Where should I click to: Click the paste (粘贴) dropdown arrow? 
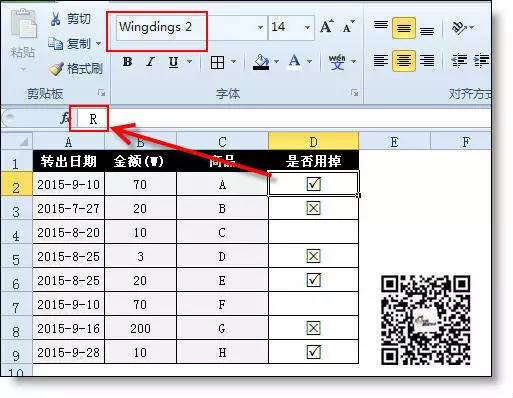23,69
